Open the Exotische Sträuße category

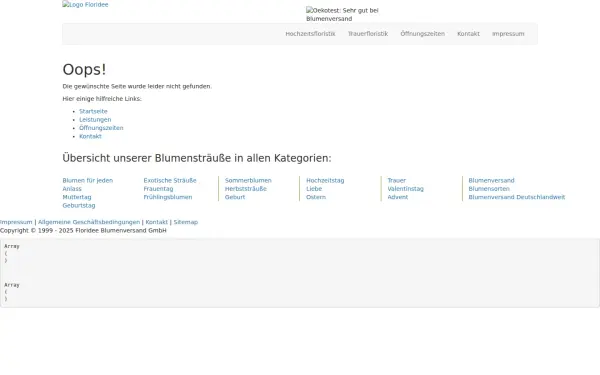point(170,181)
